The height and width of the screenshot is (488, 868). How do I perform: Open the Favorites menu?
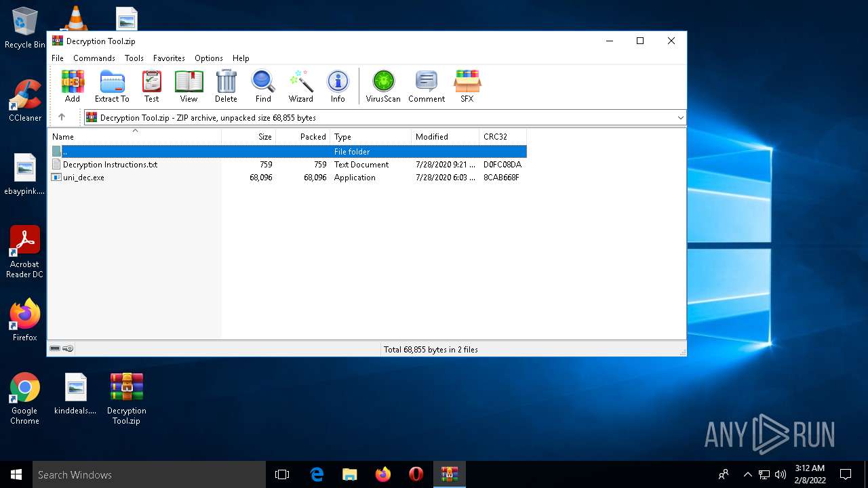(x=169, y=58)
